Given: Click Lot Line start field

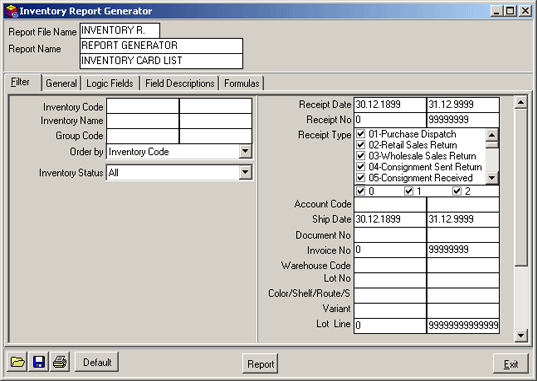Looking at the screenshot, I should pos(390,325).
